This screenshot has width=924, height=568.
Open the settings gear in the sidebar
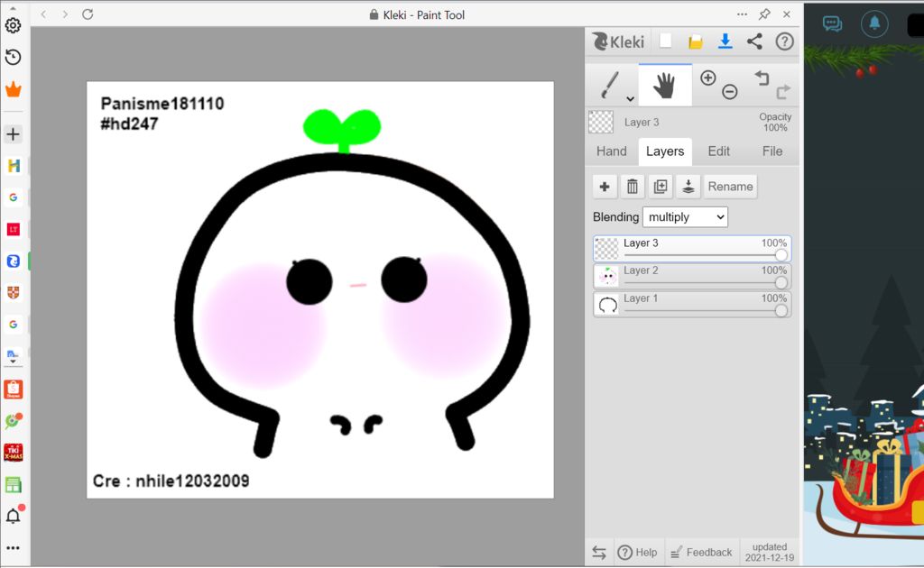pos(13,25)
